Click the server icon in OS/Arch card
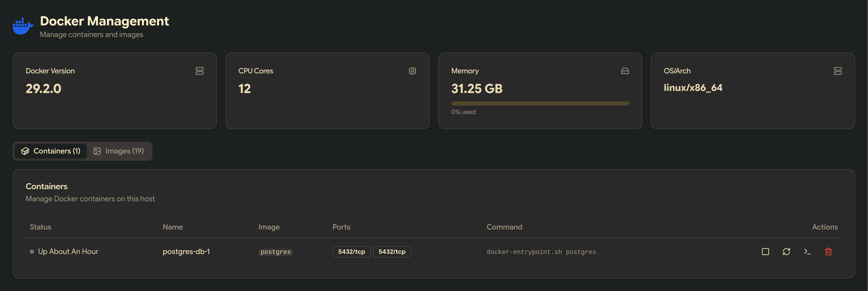Screen dimensions: 868x291 click(838, 71)
